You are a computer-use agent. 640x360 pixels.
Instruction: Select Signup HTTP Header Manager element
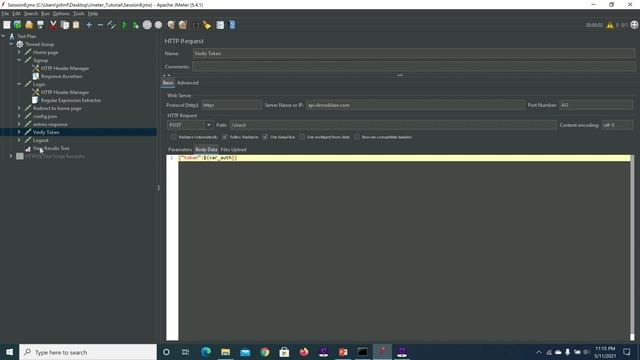coord(64,68)
